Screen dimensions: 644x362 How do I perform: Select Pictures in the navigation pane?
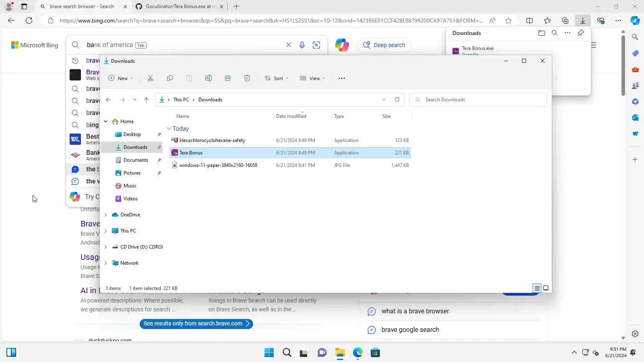click(x=132, y=173)
